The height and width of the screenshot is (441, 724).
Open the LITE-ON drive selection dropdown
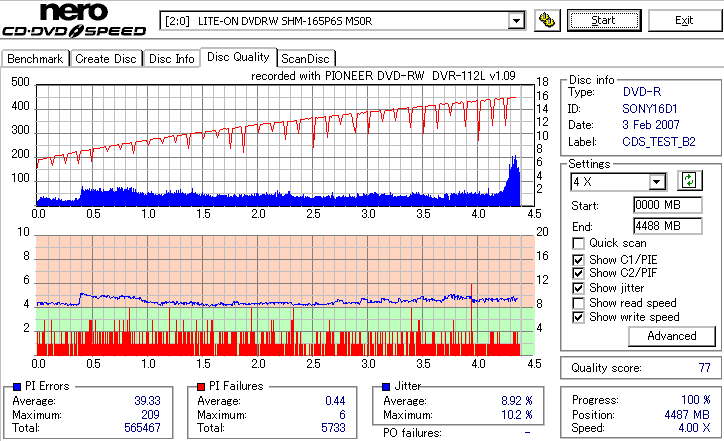(516, 21)
